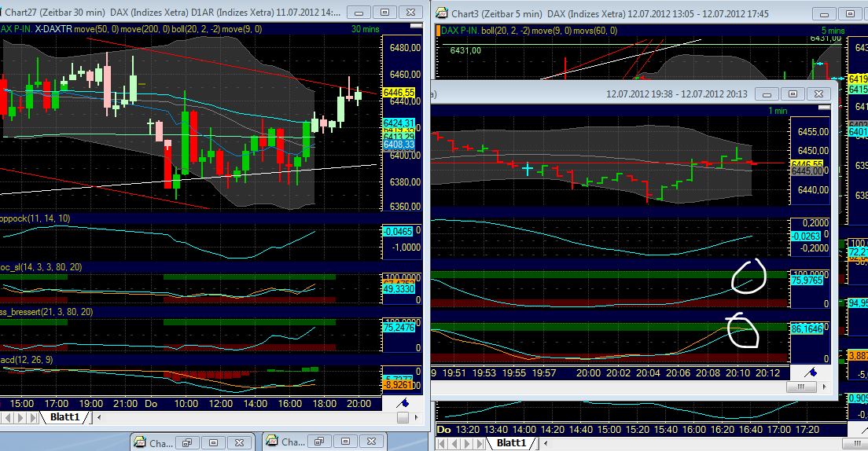Click cyan price label 6424,31
The width and height of the screenshot is (868, 451).
(x=399, y=123)
